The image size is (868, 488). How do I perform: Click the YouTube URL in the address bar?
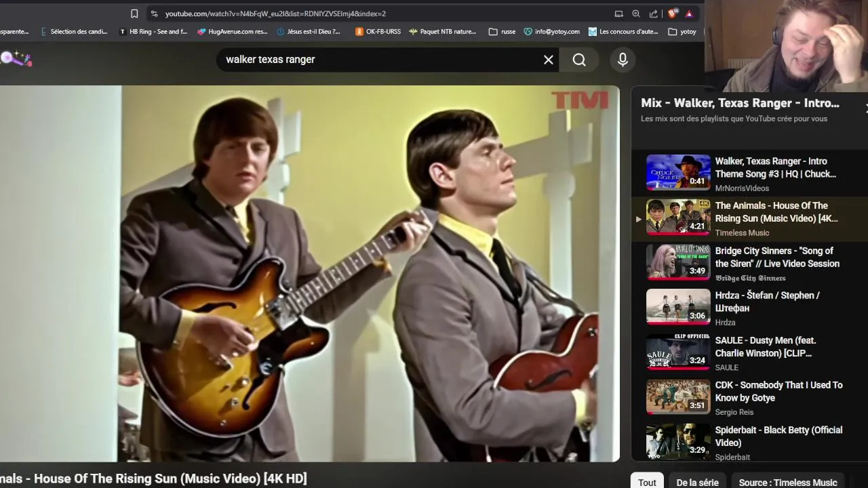pyautogui.click(x=275, y=14)
